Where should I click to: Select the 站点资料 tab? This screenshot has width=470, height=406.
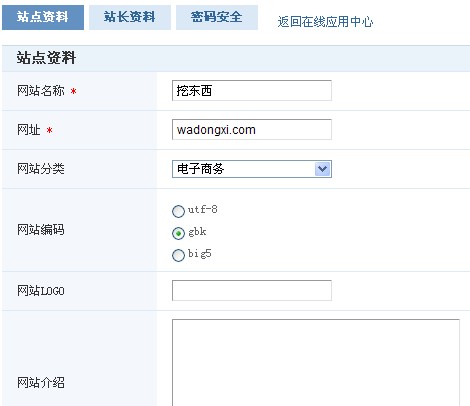(x=43, y=17)
